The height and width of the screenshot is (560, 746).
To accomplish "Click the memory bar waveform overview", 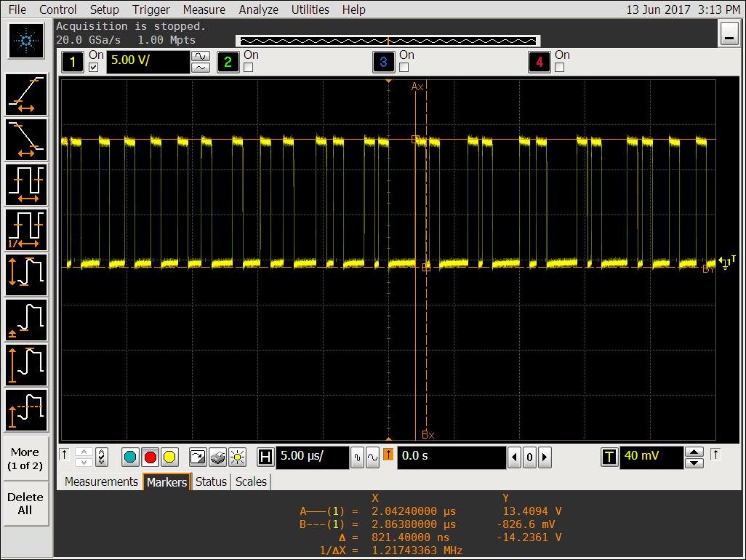I will click(x=388, y=41).
